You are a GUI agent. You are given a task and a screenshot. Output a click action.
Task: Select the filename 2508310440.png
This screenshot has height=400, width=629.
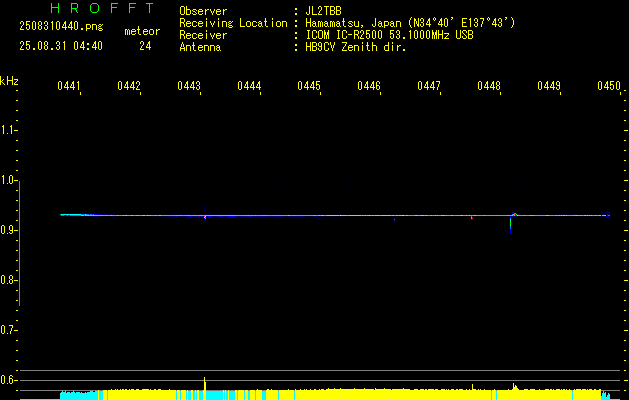pyautogui.click(x=61, y=27)
